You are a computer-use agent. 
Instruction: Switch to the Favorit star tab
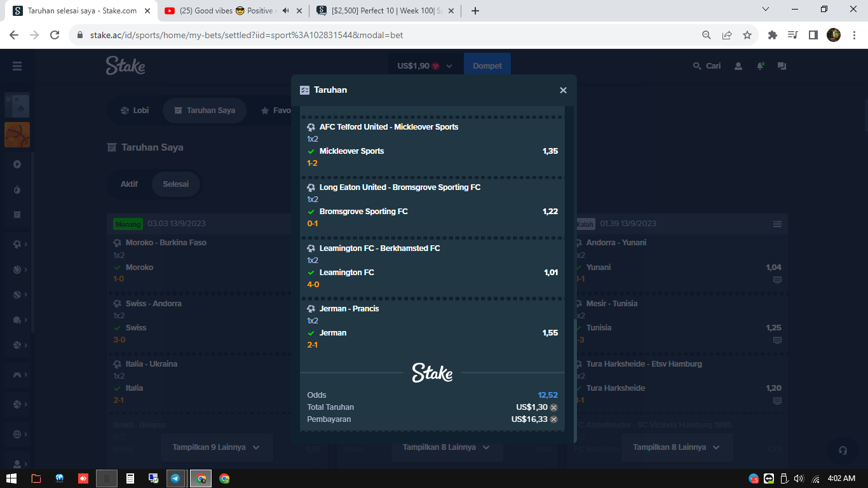275,111
